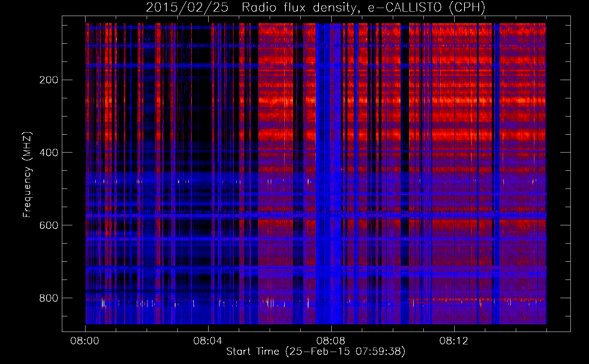
Task: Select the 'Frequency (MHZ)' axis label
Action: 27,175
